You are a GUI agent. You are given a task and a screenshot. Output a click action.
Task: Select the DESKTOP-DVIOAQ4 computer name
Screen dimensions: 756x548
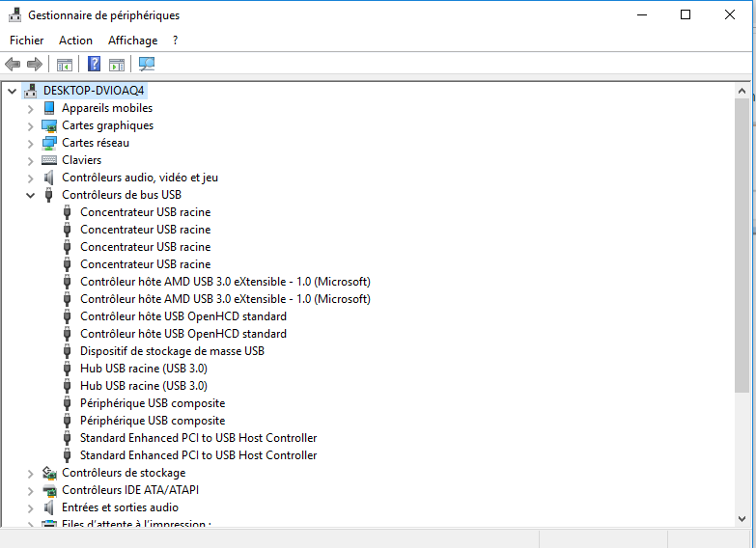point(94,90)
